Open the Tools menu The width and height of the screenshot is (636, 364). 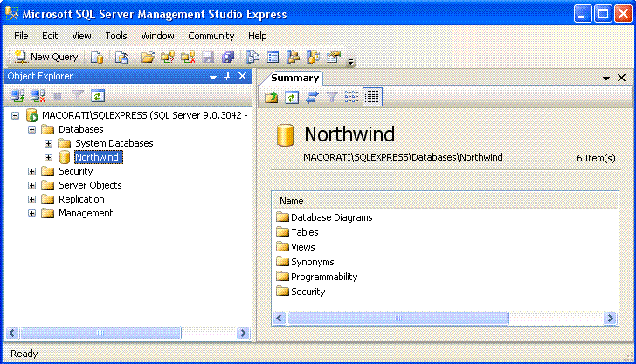click(116, 36)
